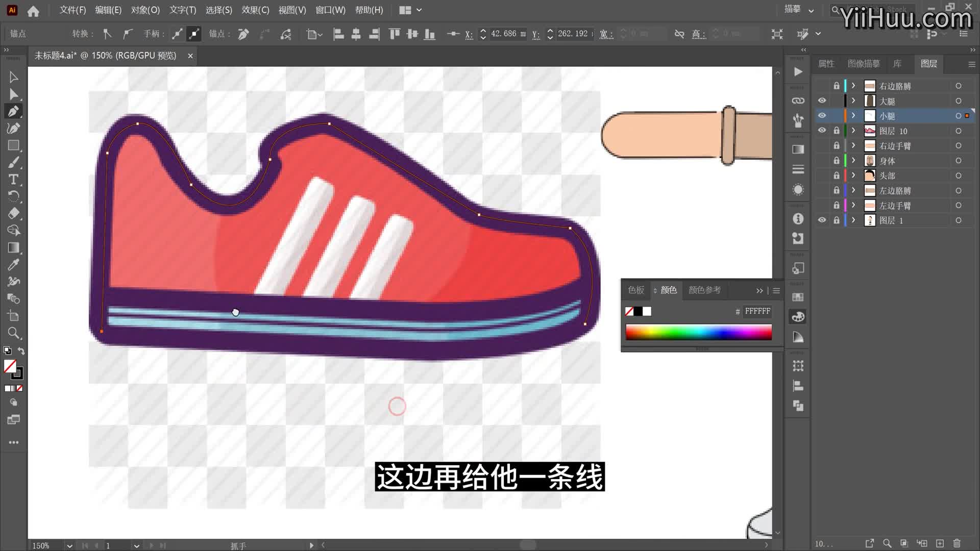Image resolution: width=980 pixels, height=551 pixels.
Task: Open the 描摹 workspace dropdown
Action: (799, 10)
